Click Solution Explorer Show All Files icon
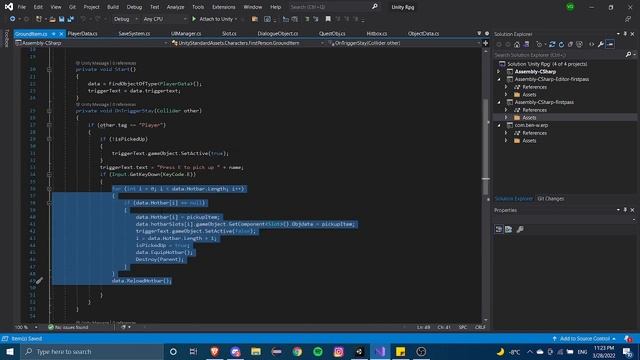 coord(579,44)
